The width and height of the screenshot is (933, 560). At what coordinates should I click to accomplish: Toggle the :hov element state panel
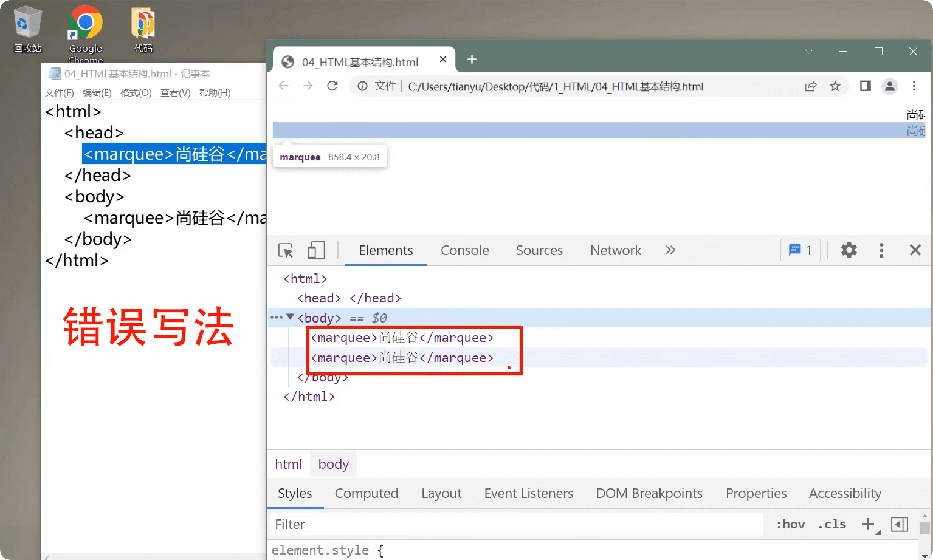click(x=790, y=524)
